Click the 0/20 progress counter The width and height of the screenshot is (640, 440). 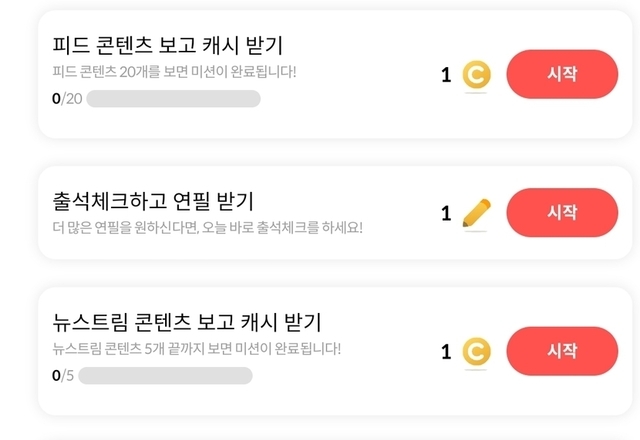point(67,99)
